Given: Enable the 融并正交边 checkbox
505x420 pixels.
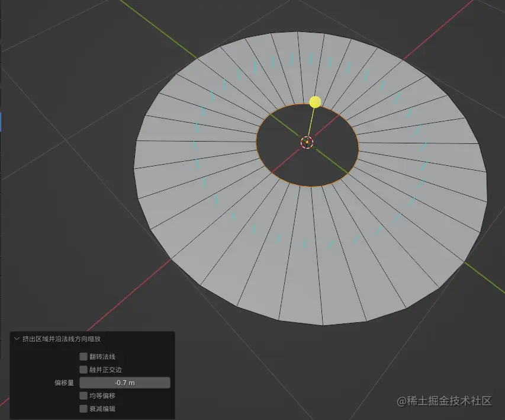Looking at the screenshot, I should [x=83, y=369].
